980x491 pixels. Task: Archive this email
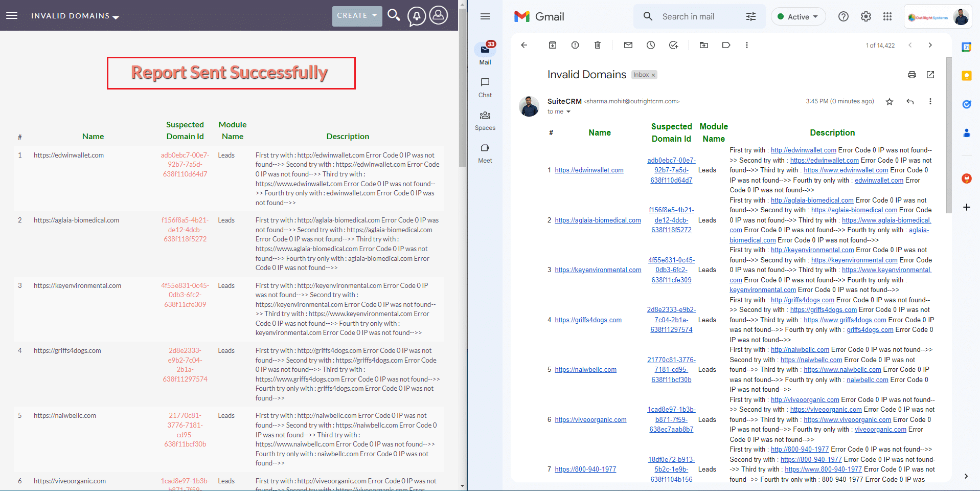pos(553,45)
